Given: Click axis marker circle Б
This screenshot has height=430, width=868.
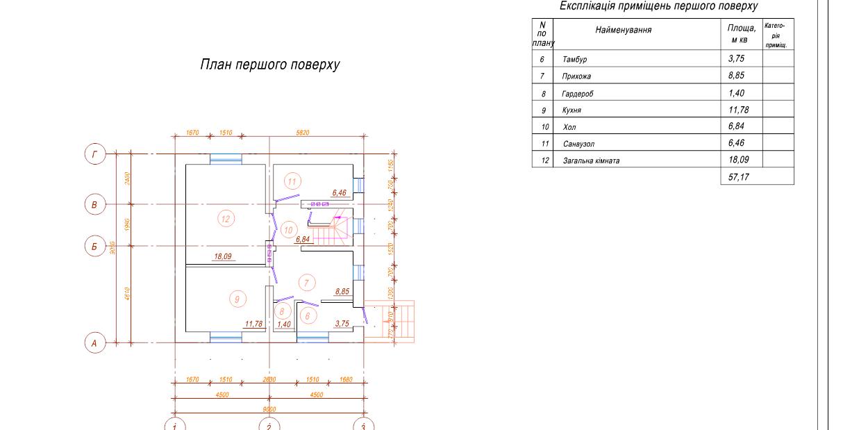Looking at the screenshot, I should pyautogui.click(x=94, y=247).
